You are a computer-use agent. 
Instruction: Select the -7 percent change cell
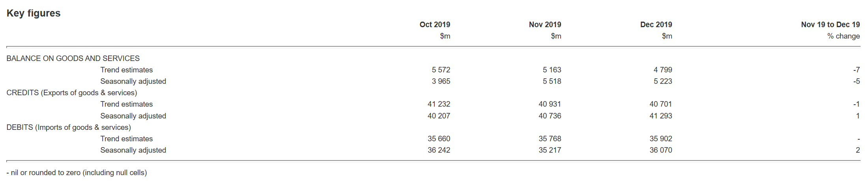coord(856,70)
